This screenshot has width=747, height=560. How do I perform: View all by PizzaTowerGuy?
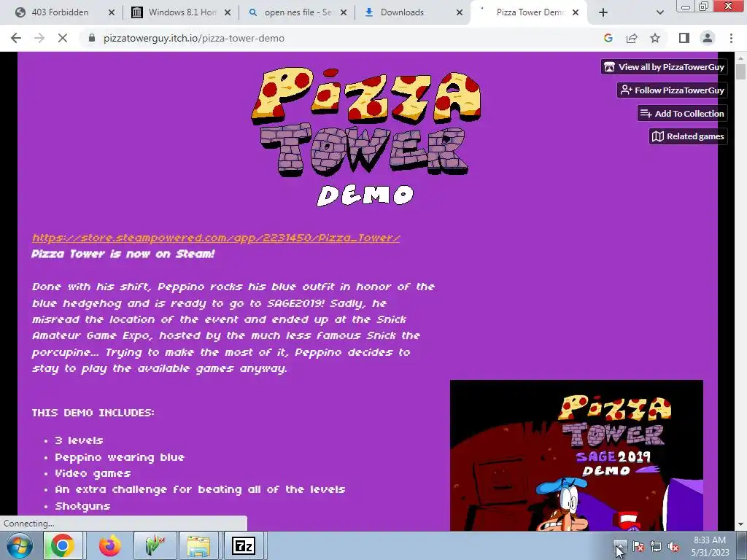tap(664, 66)
